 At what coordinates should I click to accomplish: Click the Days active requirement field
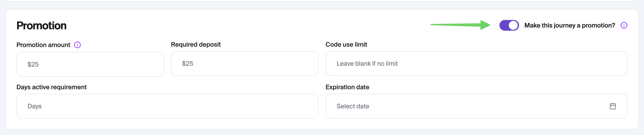[x=167, y=106]
